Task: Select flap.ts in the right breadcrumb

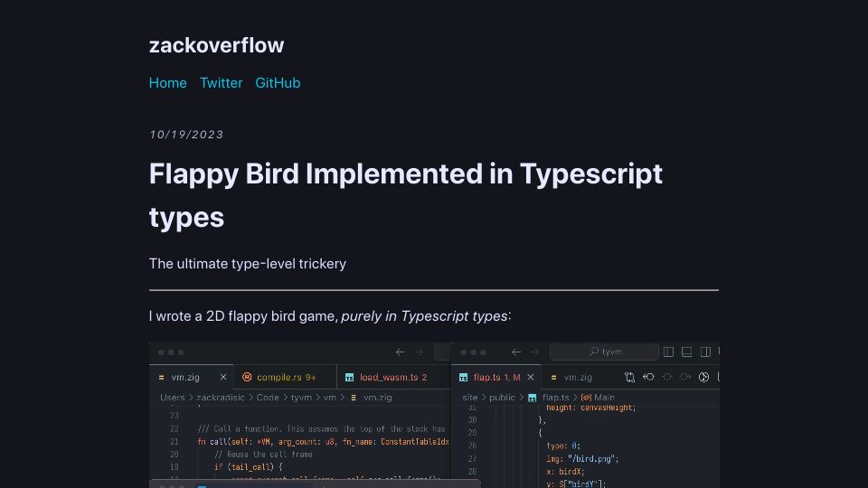Action: click(x=556, y=398)
